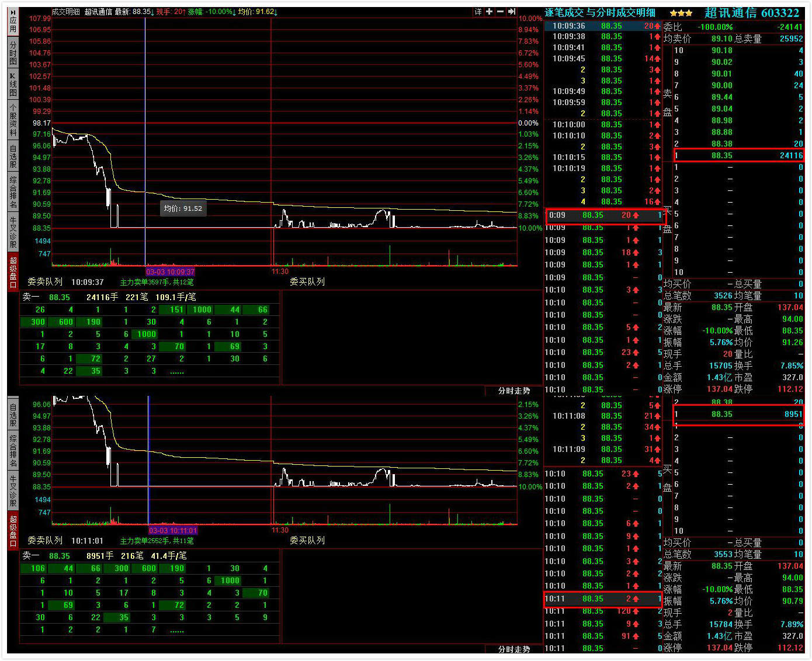Click the 超讯通信 603322 stock title
This screenshot has height=661, width=812.
pyautogui.click(x=751, y=13)
